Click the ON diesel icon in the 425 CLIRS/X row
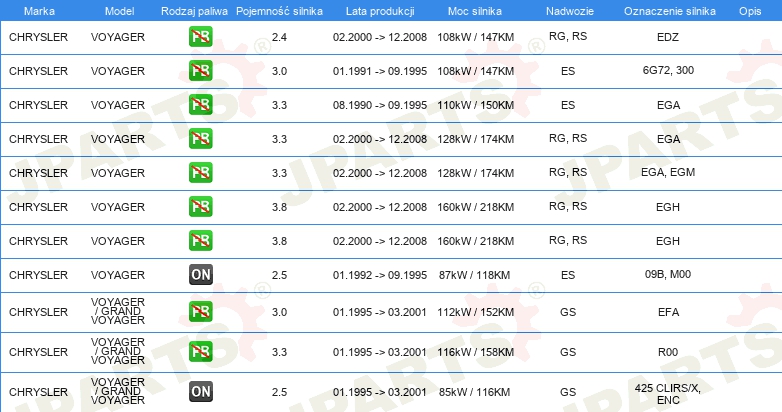 click(200, 392)
